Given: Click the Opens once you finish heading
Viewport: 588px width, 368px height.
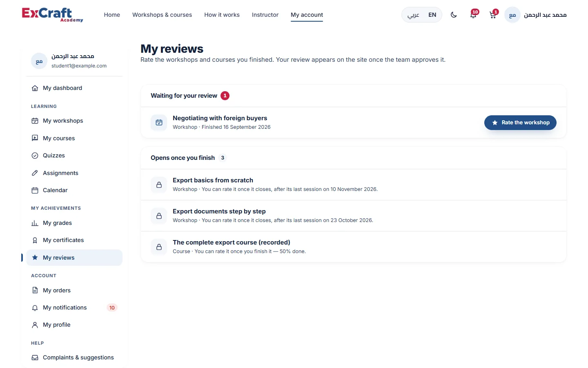Looking at the screenshot, I should click(x=183, y=158).
